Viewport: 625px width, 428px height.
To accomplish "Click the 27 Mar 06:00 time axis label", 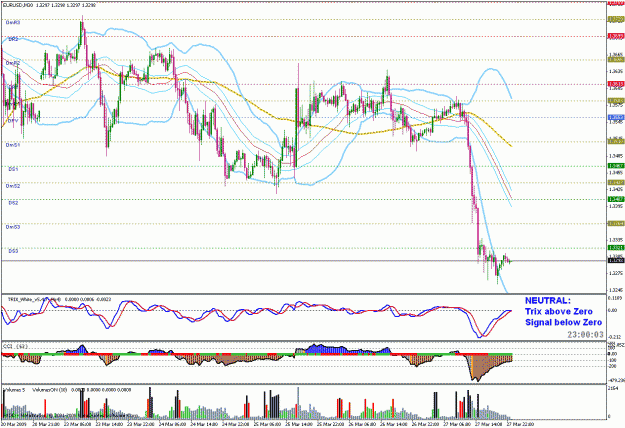I will tap(456, 424).
